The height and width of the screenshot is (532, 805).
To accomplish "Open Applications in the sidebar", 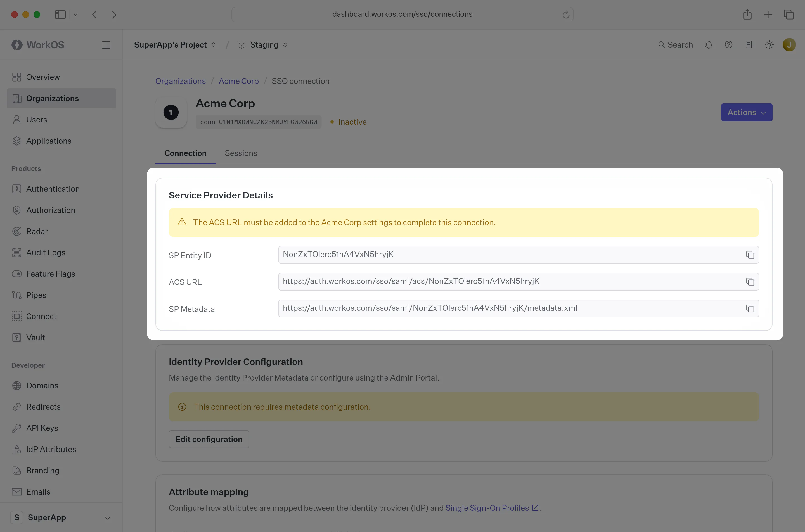I will point(61,141).
